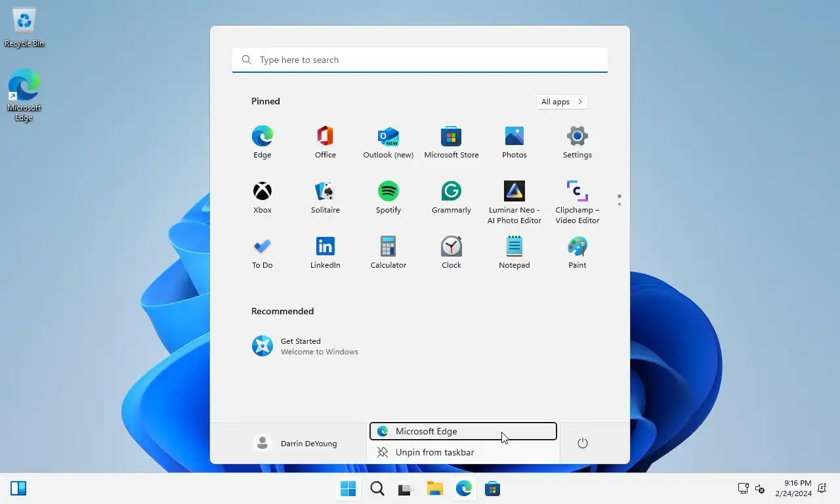The height and width of the screenshot is (504, 840).
Task: Launch the Xbox app
Action: point(262,198)
